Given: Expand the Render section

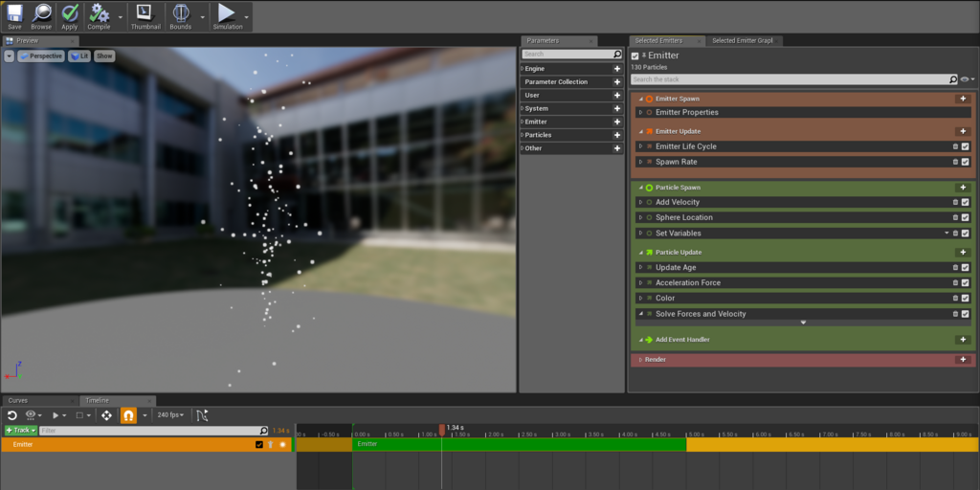Looking at the screenshot, I should pyautogui.click(x=640, y=360).
